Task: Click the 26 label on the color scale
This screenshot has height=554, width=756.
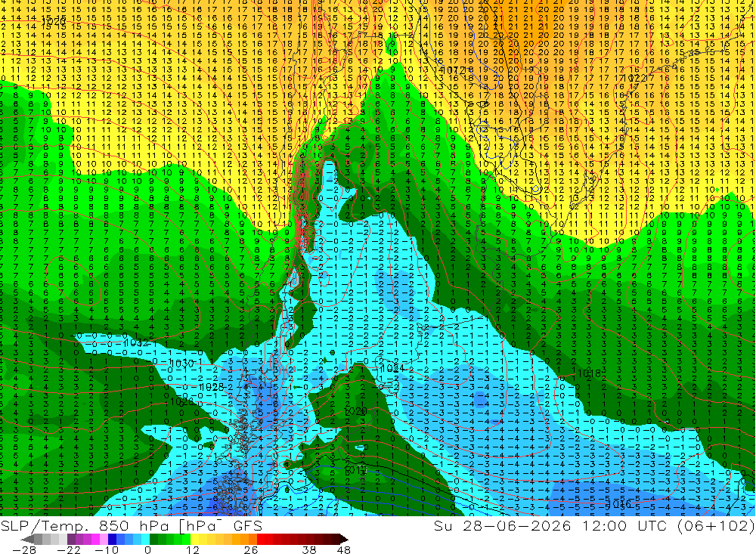Action: point(251,549)
